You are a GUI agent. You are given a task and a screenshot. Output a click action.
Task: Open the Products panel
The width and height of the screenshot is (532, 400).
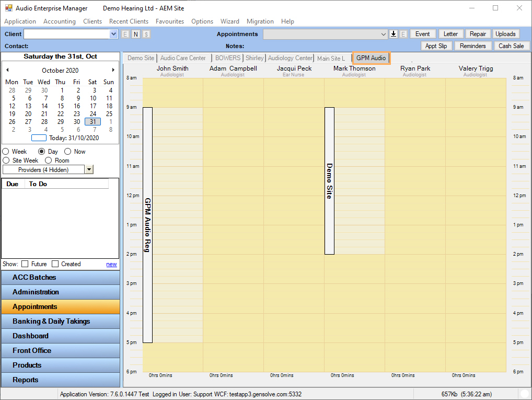[61, 365]
